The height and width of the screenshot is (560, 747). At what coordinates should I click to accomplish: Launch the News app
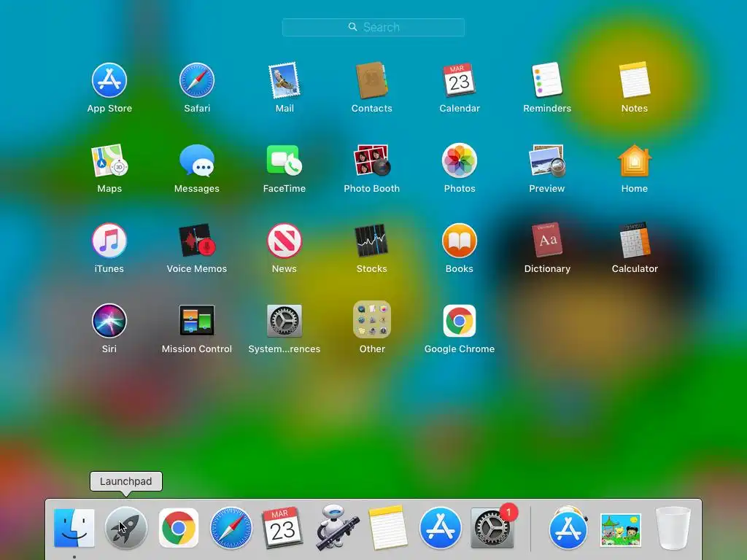285,241
